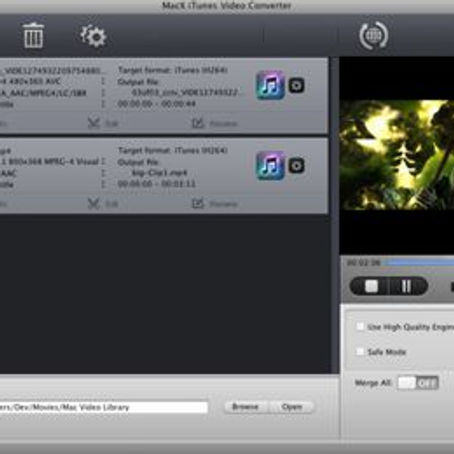Click Target format text in second video row
Image resolution: width=454 pixels, height=454 pixels.
(173, 150)
